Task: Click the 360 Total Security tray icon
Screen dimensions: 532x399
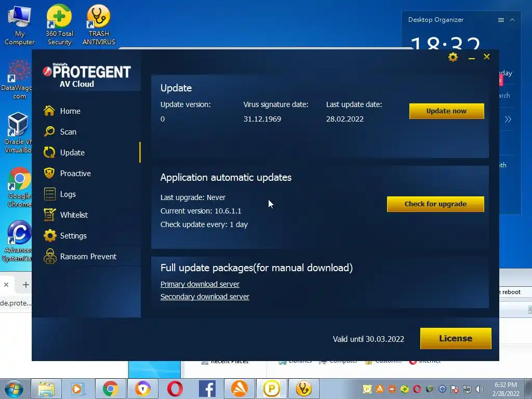Action: coord(404,389)
